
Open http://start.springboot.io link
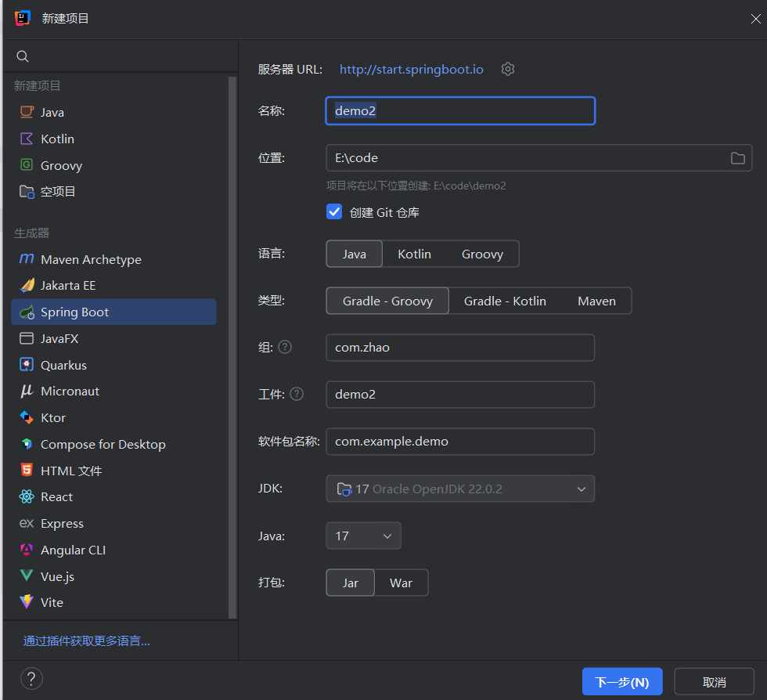tap(412, 69)
